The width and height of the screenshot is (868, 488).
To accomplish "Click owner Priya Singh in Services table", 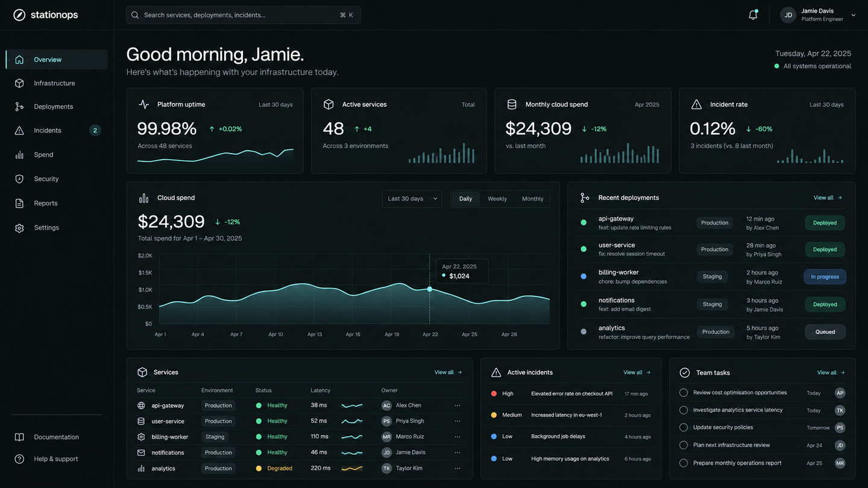I will click(x=403, y=421).
